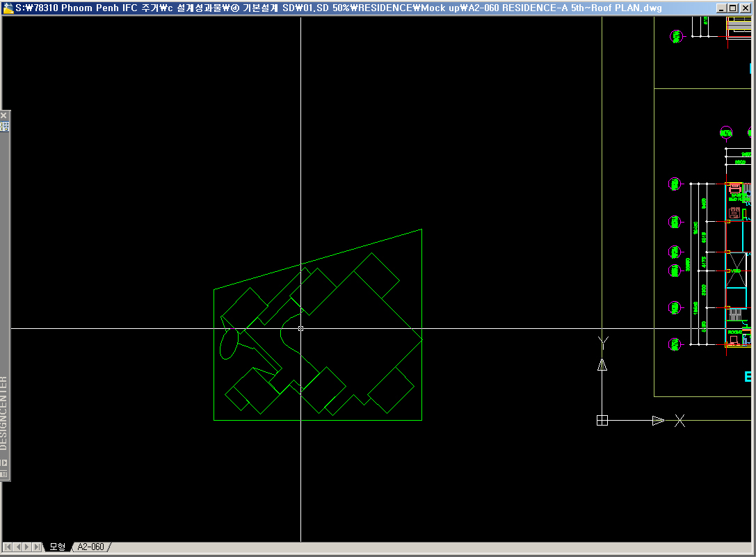The width and height of the screenshot is (756, 557).
Task: Click the DesignCenter tree view icon
Action: pyautogui.click(x=4, y=127)
